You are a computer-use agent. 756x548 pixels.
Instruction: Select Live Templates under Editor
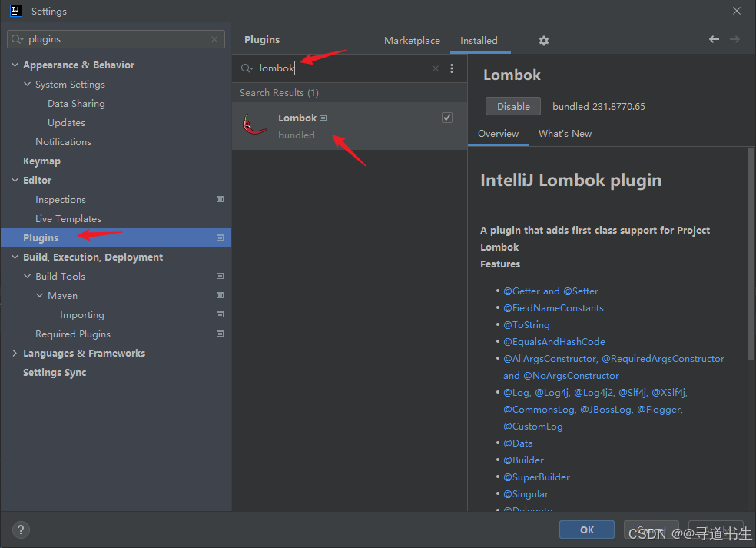pyautogui.click(x=68, y=218)
